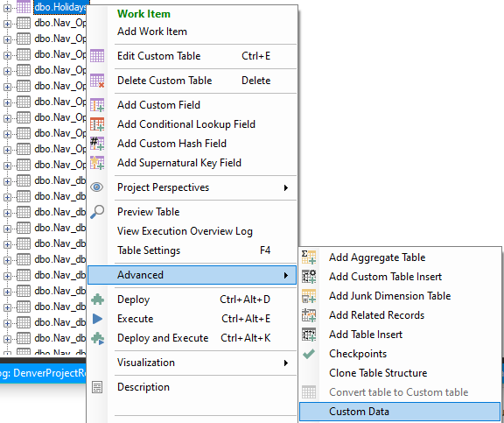Click the Delete Custom Table icon
504x423 pixels.
pos(97,81)
